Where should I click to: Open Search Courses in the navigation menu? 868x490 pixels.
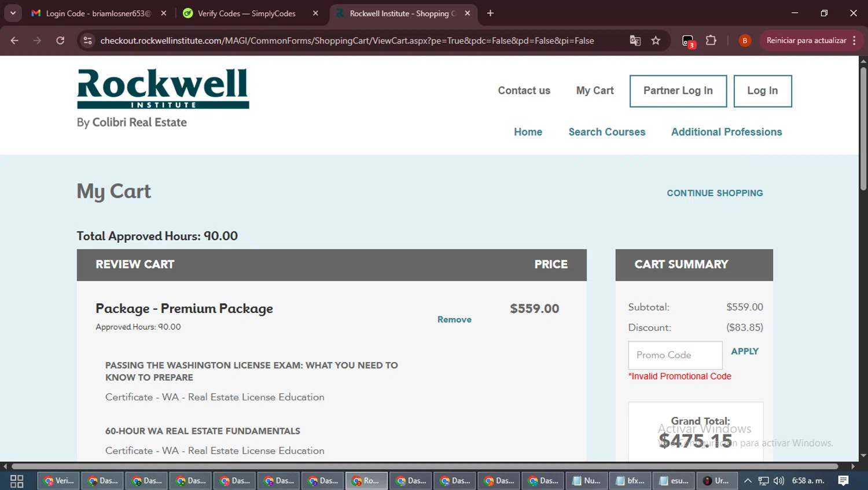(x=606, y=132)
